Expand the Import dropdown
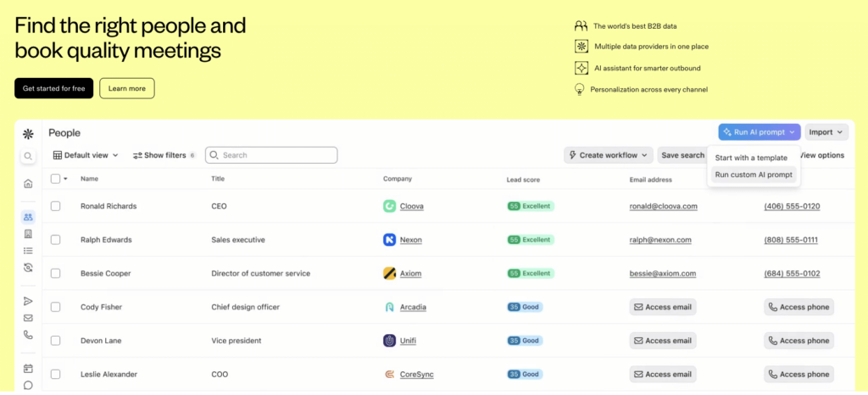Image resolution: width=868 pixels, height=395 pixels. (826, 132)
